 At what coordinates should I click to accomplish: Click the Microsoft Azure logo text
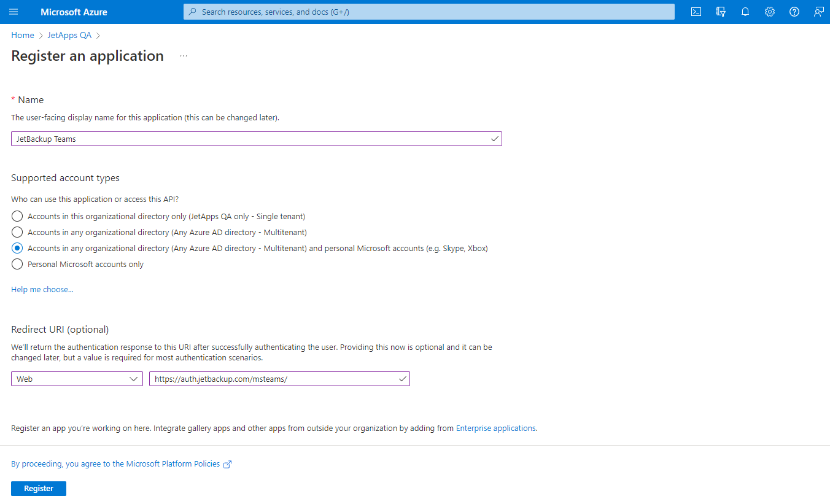(74, 12)
